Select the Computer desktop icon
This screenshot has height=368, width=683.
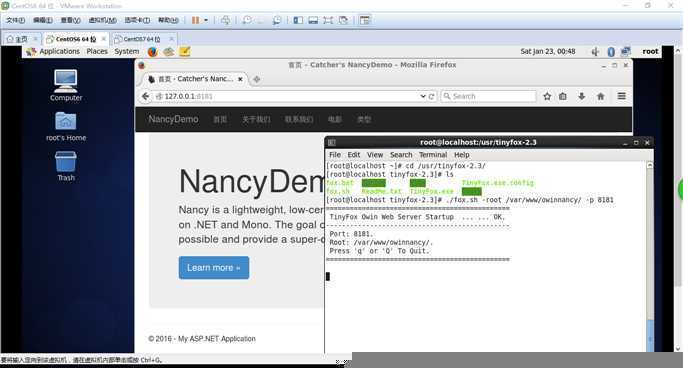tap(66, 85)
